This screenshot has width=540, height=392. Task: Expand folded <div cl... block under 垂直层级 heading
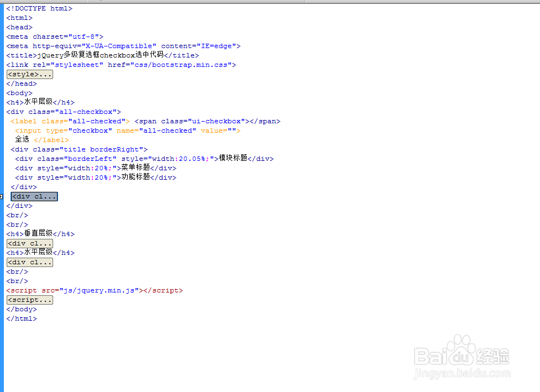pos(30,244)
